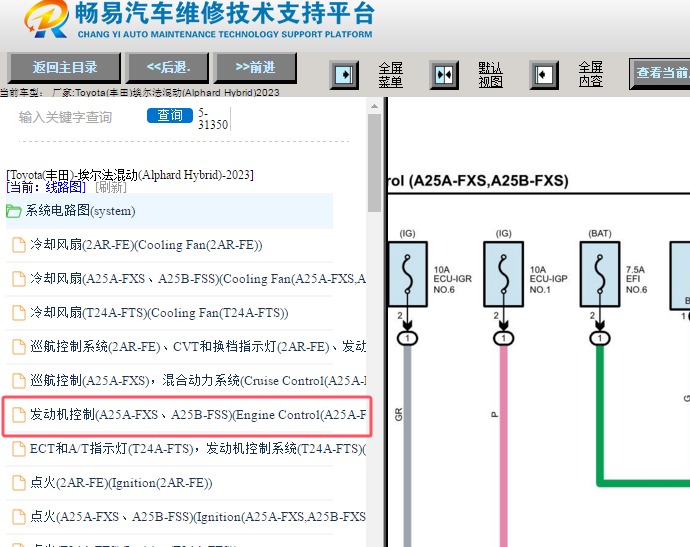Collapse the 系统电路图(system) folder
Viewport: 690px width, 547px height.
coord(169,211)
